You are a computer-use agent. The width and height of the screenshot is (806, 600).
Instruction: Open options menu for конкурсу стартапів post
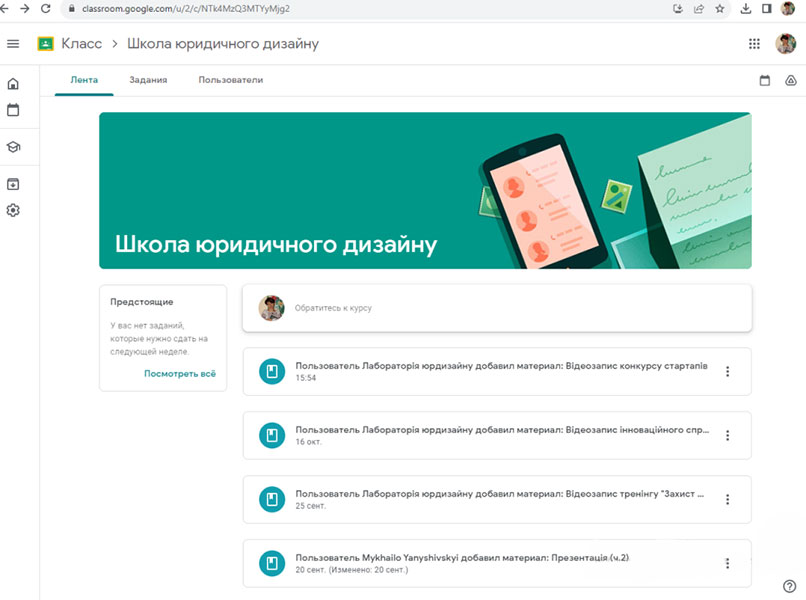tap(727, 371)
